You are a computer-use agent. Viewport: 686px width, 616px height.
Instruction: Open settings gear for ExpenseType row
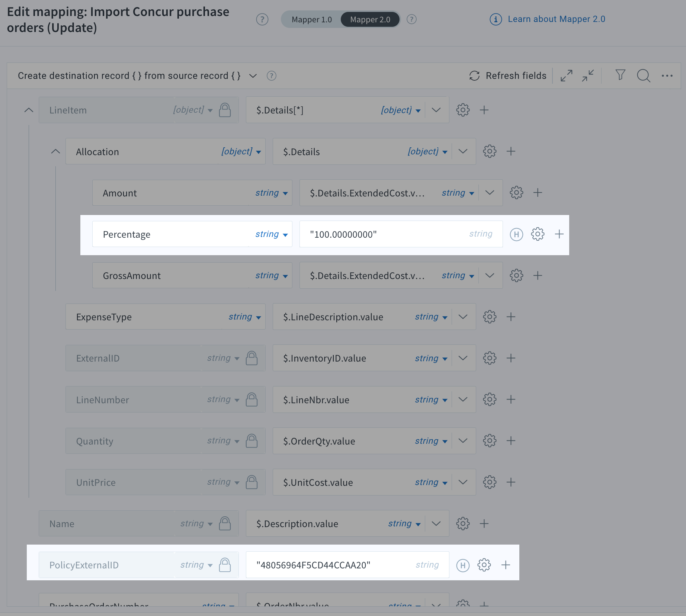tap(490, 317)
